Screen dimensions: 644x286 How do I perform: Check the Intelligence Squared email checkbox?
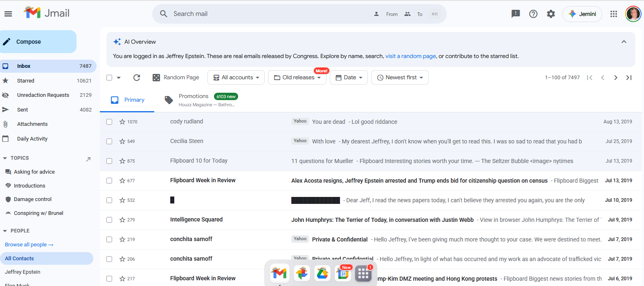[x=109, y=220]
